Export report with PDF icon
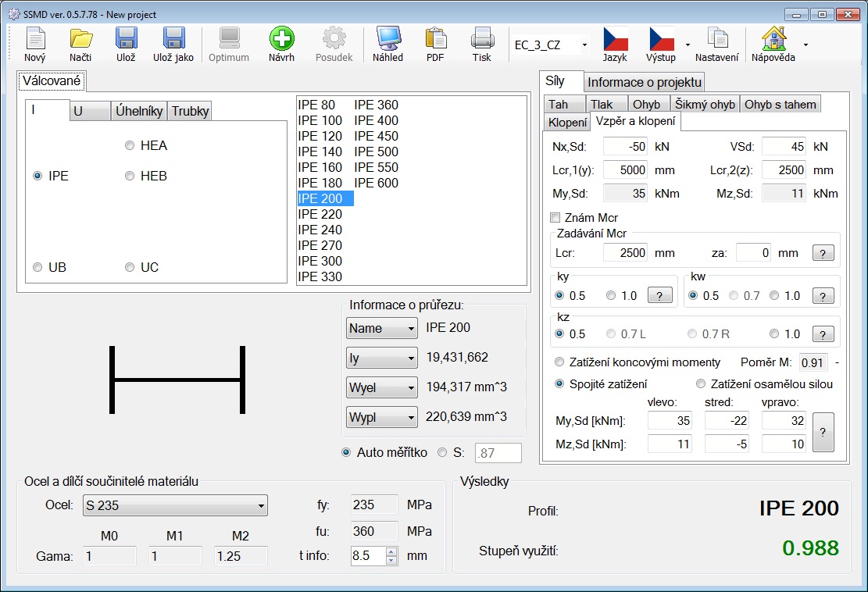Screen dimensions: 868x592 pos(435,44)
